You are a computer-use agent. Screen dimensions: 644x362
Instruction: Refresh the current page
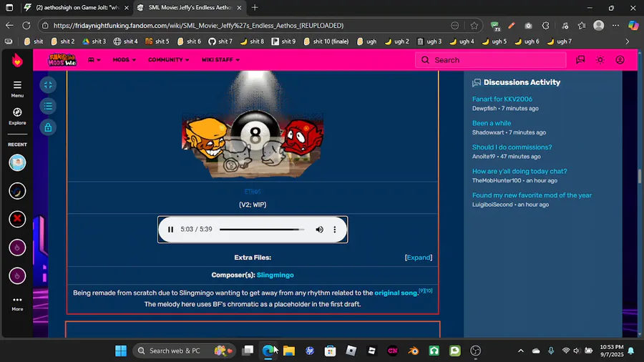(26, 26)
